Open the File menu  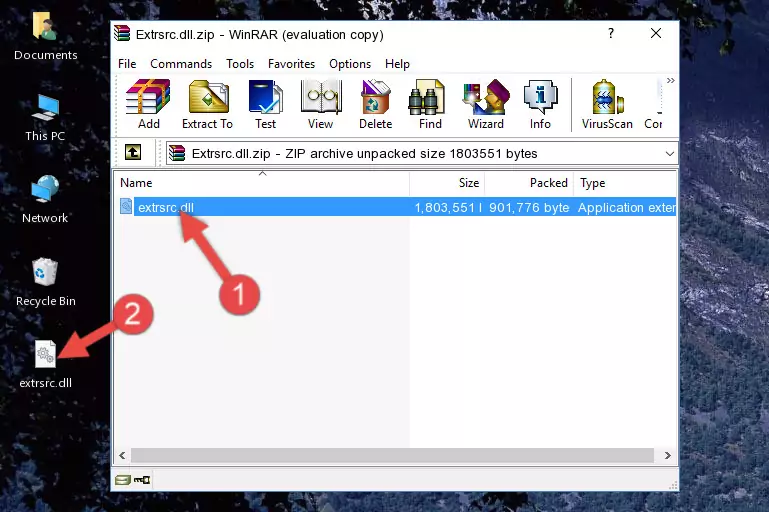point(127,64)
